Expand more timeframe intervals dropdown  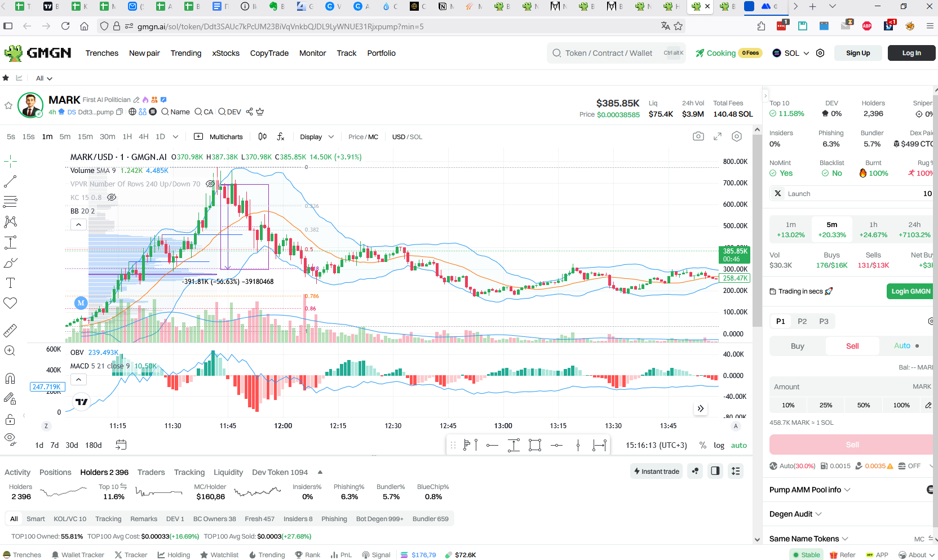point(175,136)
